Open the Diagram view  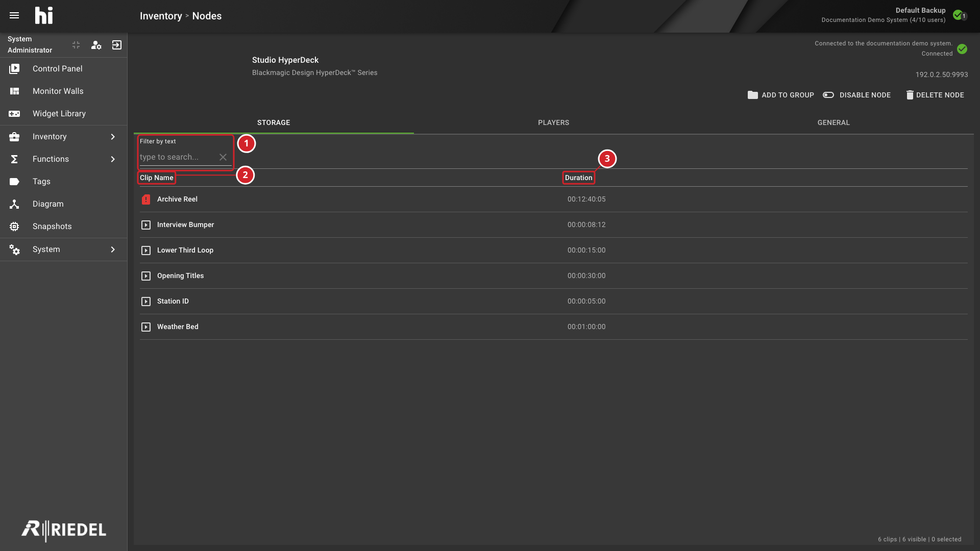pos(64,204)
